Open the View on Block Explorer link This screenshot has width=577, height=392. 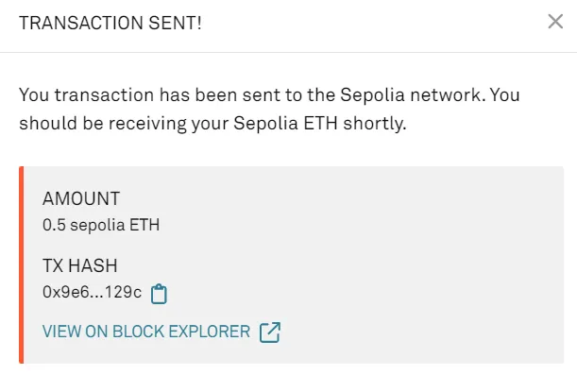click(147, 332)
